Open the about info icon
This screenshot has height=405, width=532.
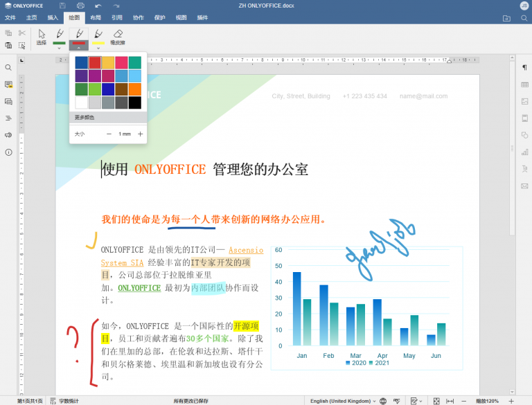click(x=8, y=152)
